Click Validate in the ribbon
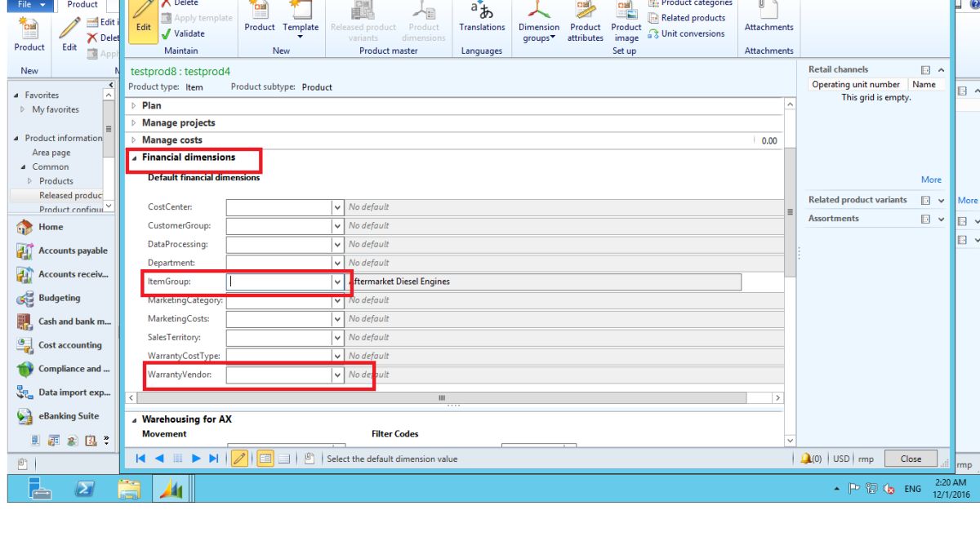980x550 pixels. (x=183, y=33)
